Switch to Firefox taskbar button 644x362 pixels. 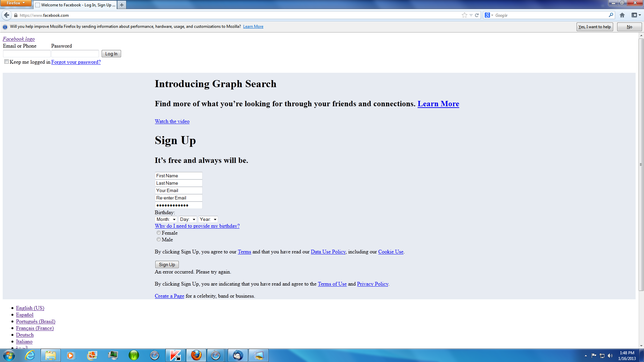[x=196, y=355]
